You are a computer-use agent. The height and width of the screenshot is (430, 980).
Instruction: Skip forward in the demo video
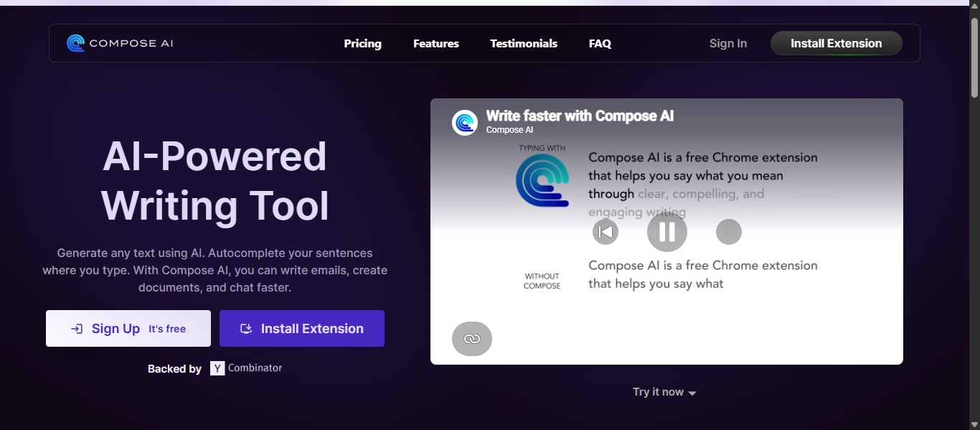[x=728, y=231]
